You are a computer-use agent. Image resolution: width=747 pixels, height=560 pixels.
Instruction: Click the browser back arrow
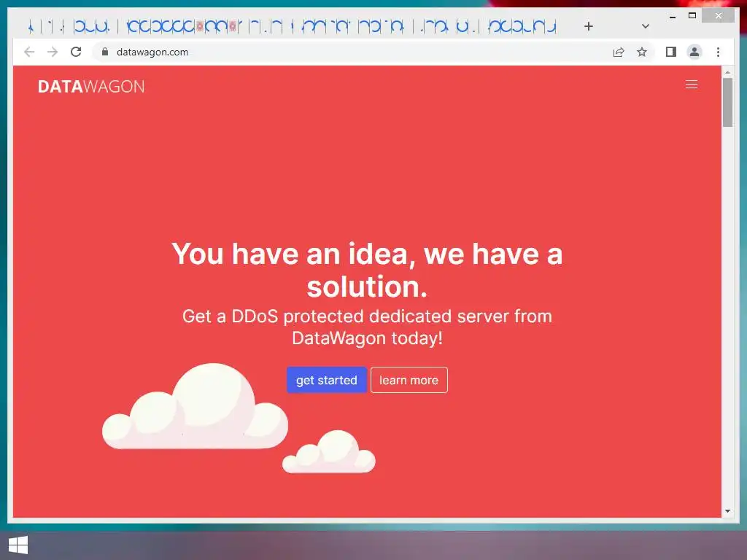click(x=29, y=52)
